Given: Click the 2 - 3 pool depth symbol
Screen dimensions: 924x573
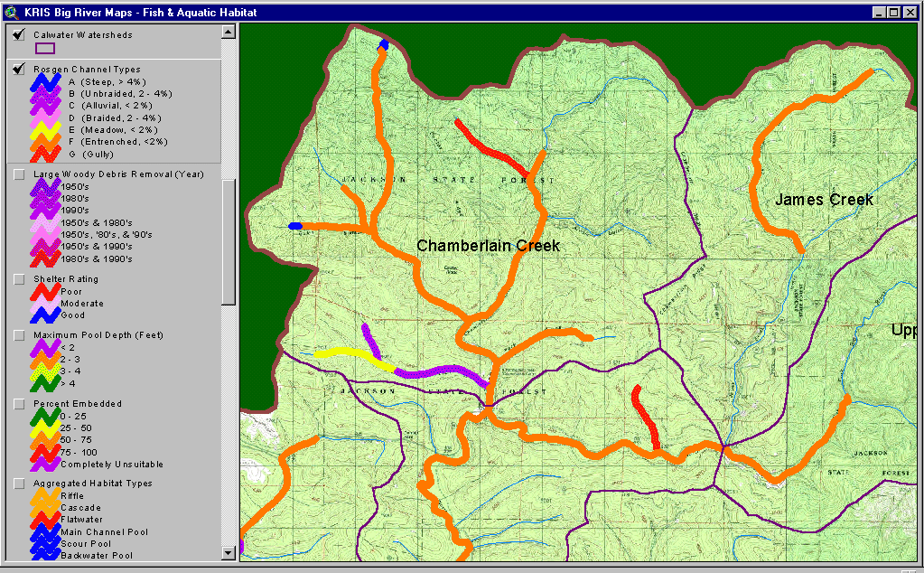Looking at the screenshot, I should [x=45, y=360].
